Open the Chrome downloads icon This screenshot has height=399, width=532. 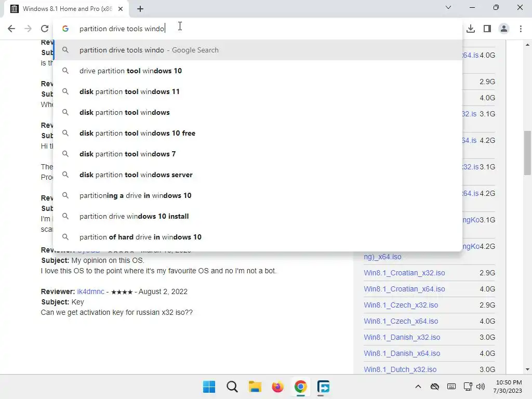pyautogui.click(x=471, y=29)
